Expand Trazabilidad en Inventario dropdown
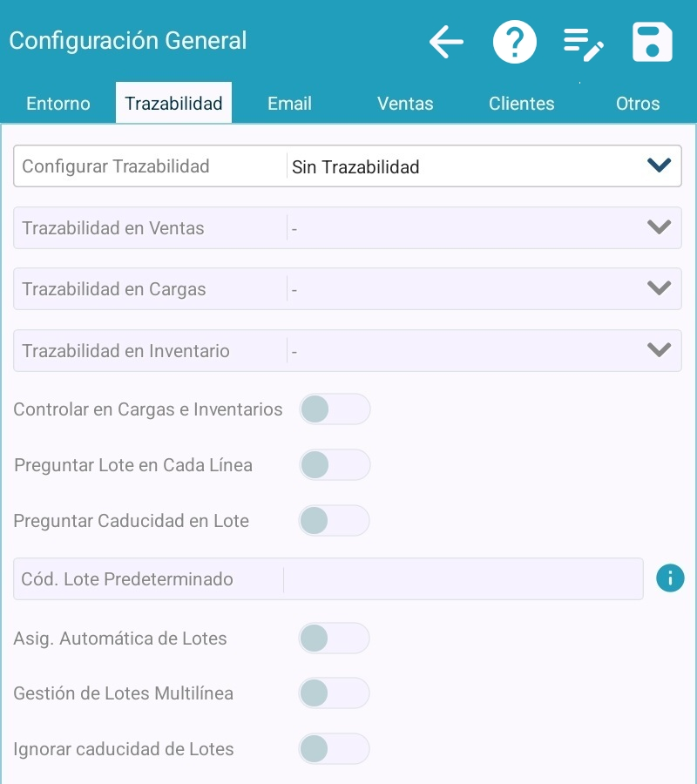This screenshot has height=784, width=697. tap(483, 351)
